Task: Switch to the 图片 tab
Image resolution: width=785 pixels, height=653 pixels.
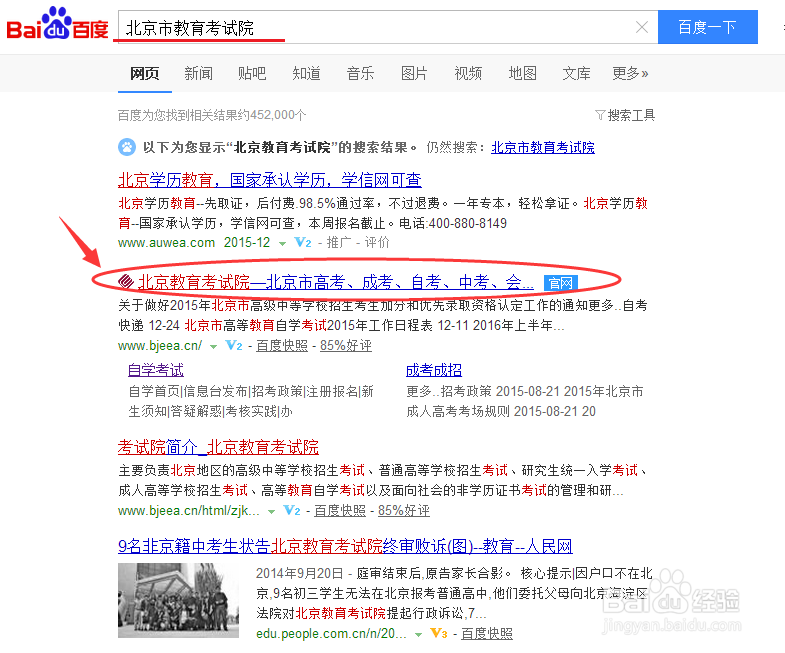Action: (415, 74)
